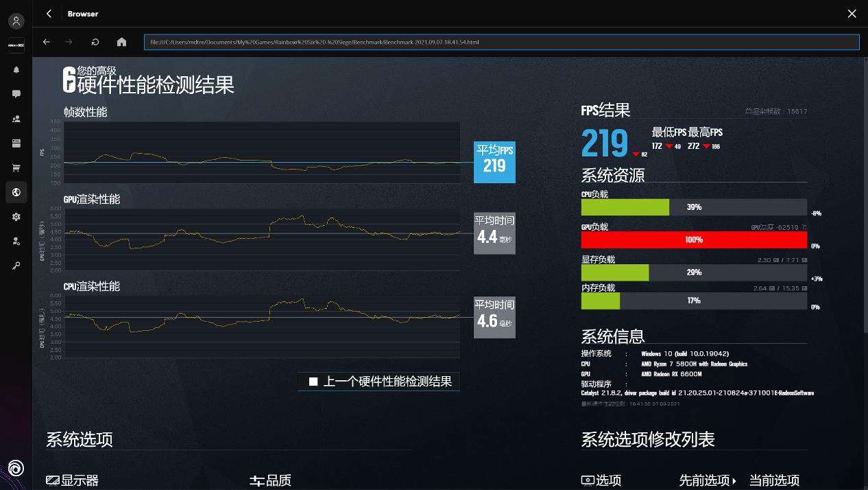
Task: Open the game library icon in sidebar
Action: point(16,143)
